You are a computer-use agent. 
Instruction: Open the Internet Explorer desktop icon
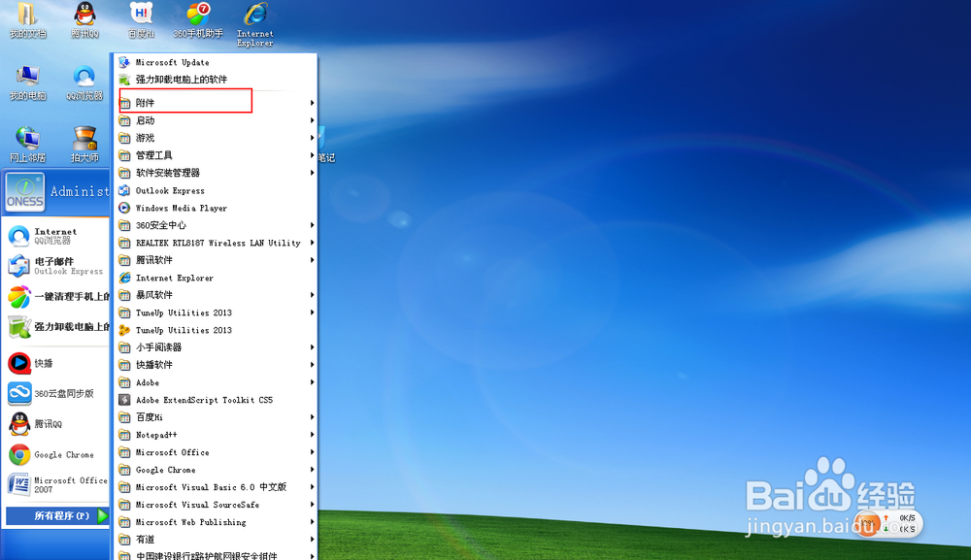(x=255, y=25)
